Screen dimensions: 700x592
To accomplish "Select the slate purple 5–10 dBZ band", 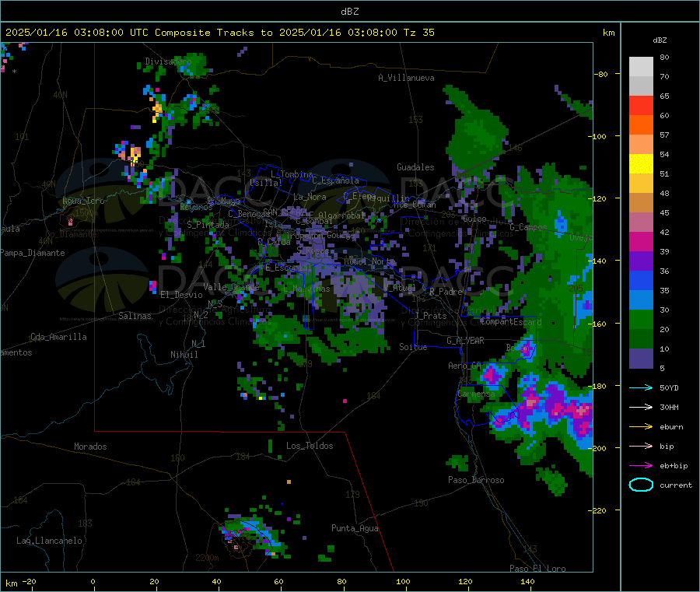I will 641,359.
